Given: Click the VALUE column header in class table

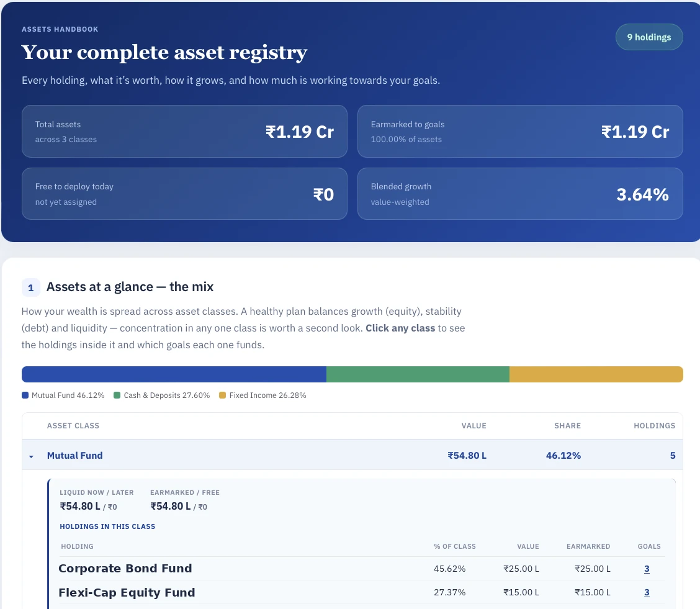Looking at the screenshot, I should click(473, 425).
